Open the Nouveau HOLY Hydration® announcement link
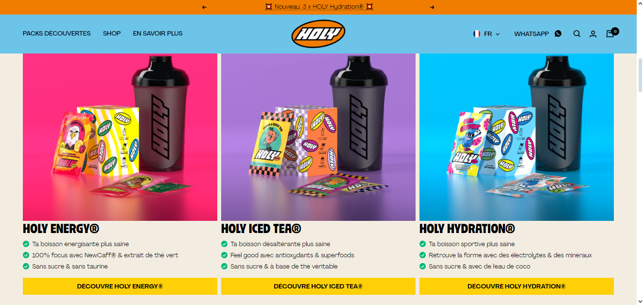 coord(319,7)
